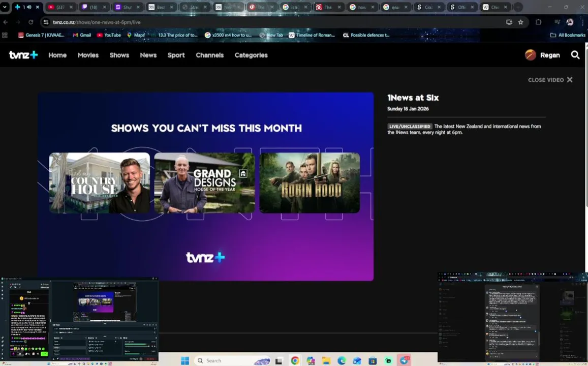Reload the page with refresh icon

tap(31, 22)
